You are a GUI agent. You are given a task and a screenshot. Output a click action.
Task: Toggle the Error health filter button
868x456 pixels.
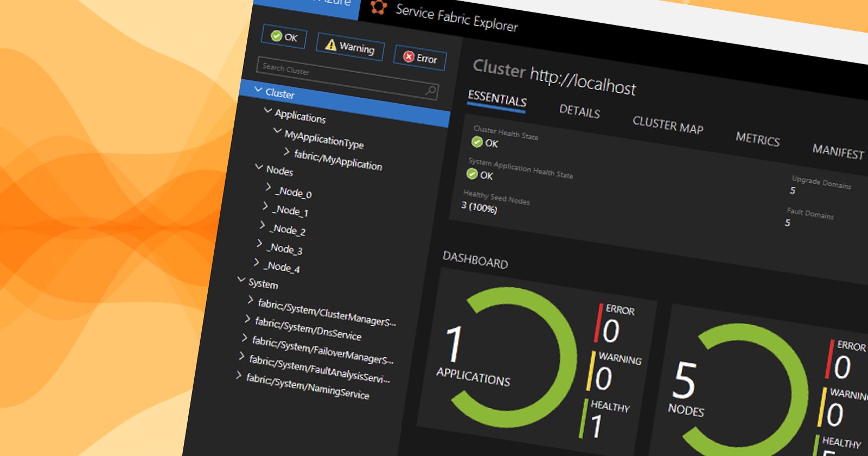420,58
